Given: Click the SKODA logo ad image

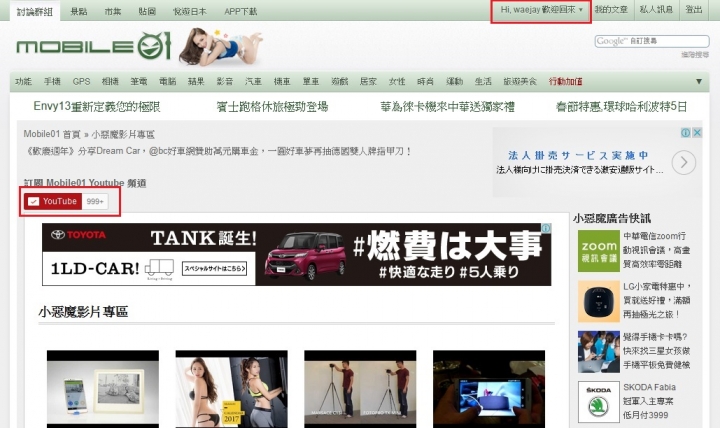Looking at the screenshot, I should tap(599, 402).
